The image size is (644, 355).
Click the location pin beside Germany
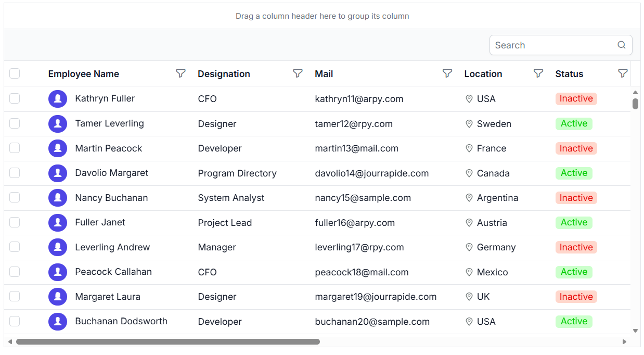(x=469, y=247)
